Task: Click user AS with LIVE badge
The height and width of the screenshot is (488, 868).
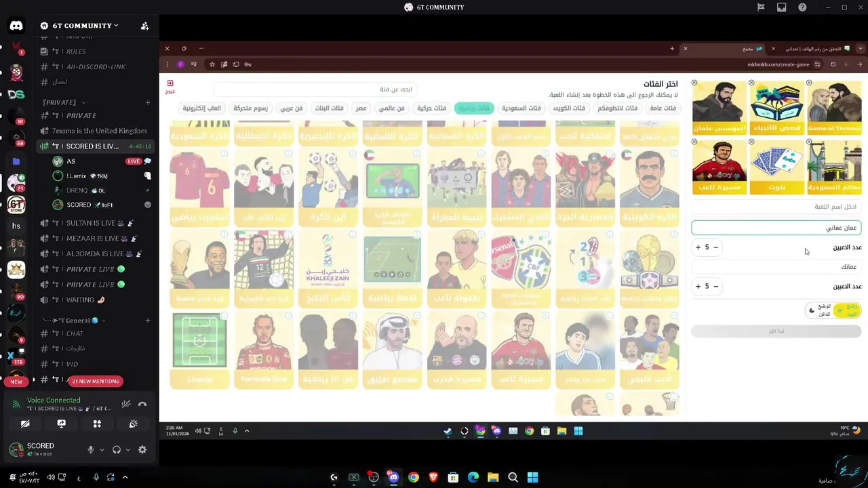Action: click(102, 161)
